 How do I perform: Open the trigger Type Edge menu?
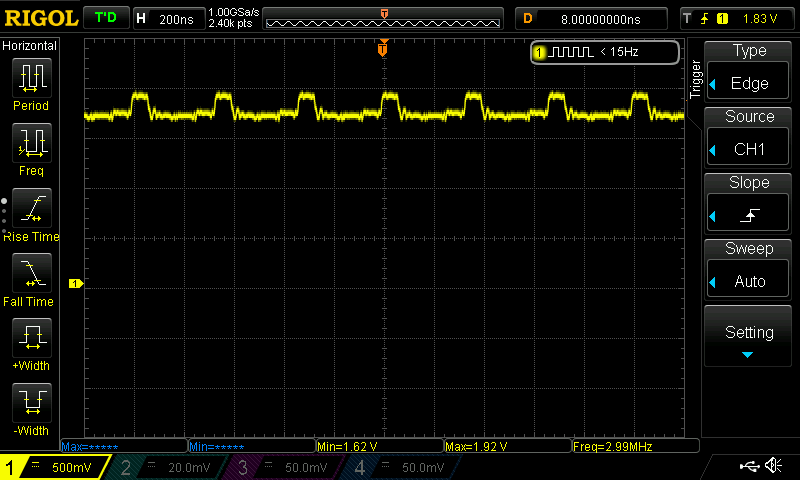(749, 70)
